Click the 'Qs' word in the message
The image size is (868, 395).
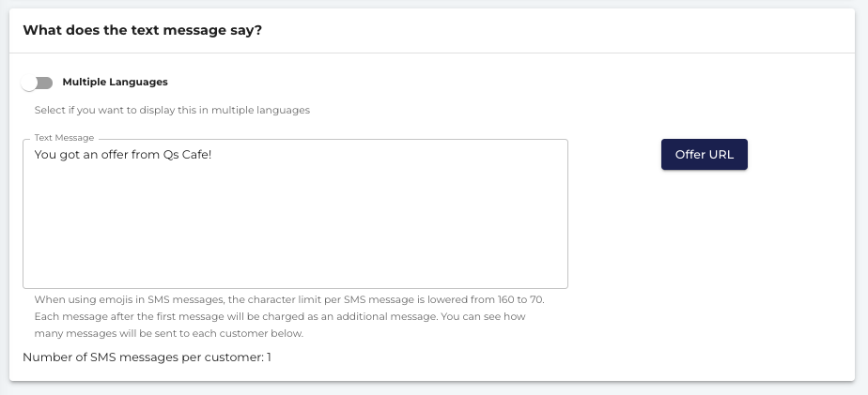point(171,155)
